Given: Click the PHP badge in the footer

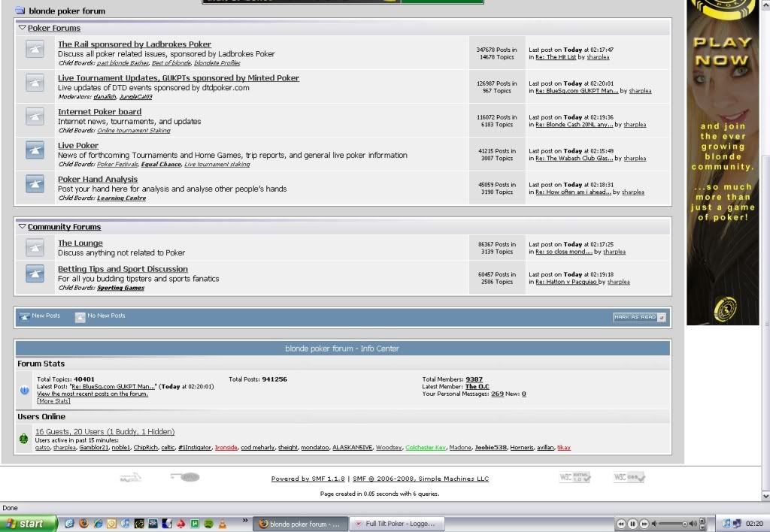Looking at the screenshot, I should (x=185, y=477).
